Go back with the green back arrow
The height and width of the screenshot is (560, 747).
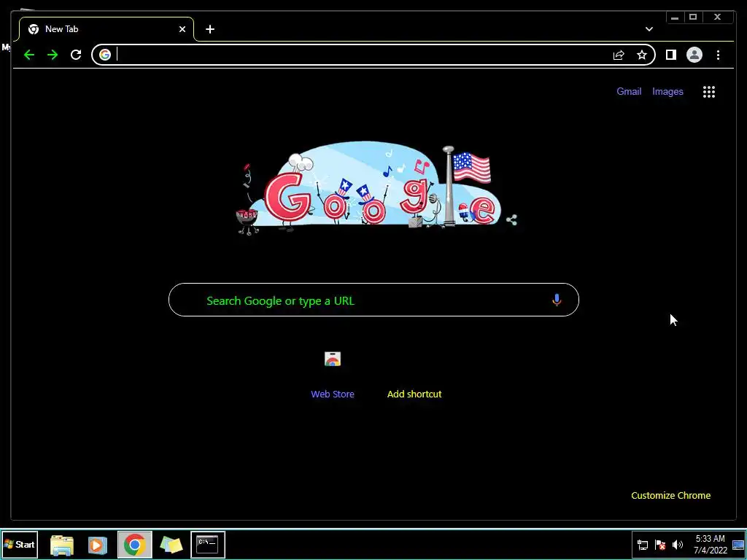[29, 55]
